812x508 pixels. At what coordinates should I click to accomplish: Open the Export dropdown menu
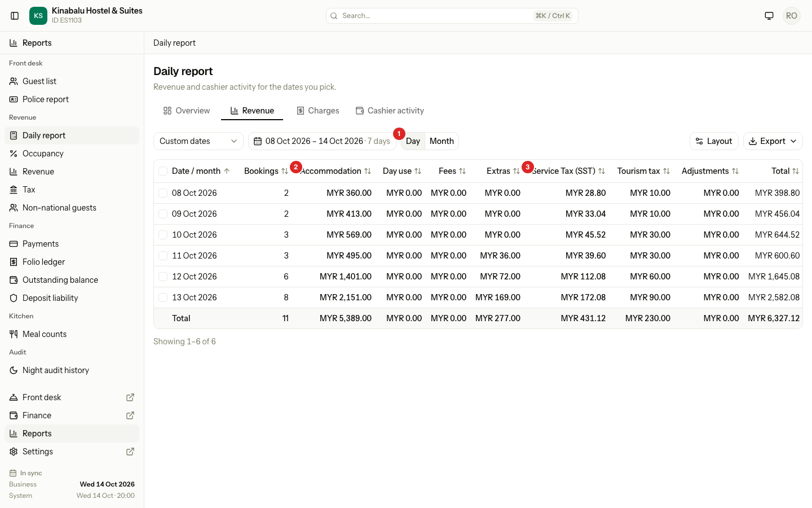coord(773,141)
